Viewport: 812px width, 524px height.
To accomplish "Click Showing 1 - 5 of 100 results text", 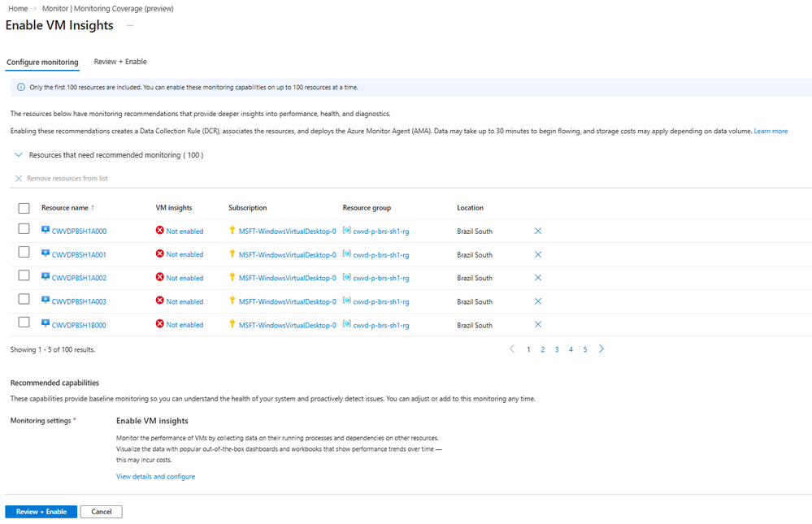I will (x=53, y=349).
